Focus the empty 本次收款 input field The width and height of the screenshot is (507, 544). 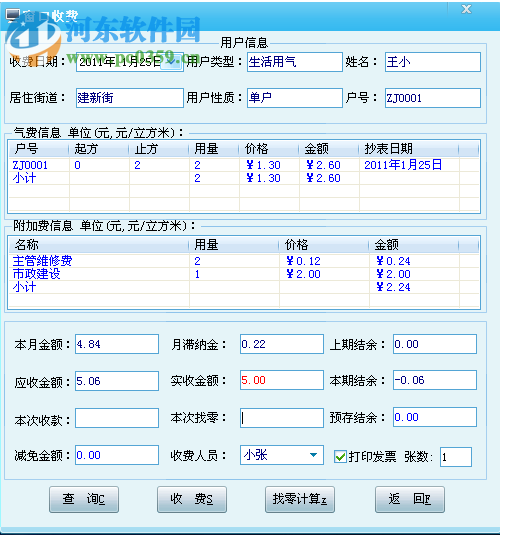[x=117, y=418]
